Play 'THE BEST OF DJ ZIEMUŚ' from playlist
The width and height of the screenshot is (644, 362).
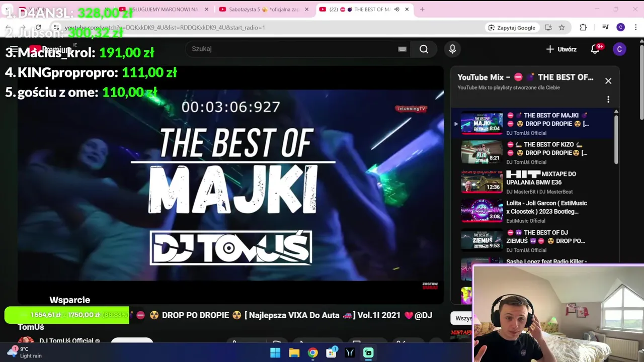coord(546,237)
